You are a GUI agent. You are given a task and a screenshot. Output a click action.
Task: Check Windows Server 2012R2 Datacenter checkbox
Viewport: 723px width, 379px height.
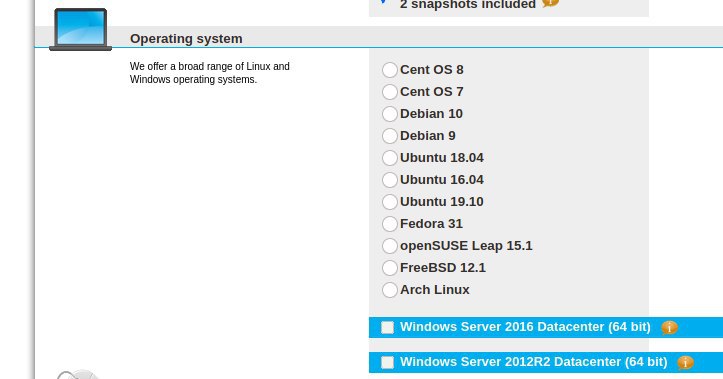(x=387, y=362)
